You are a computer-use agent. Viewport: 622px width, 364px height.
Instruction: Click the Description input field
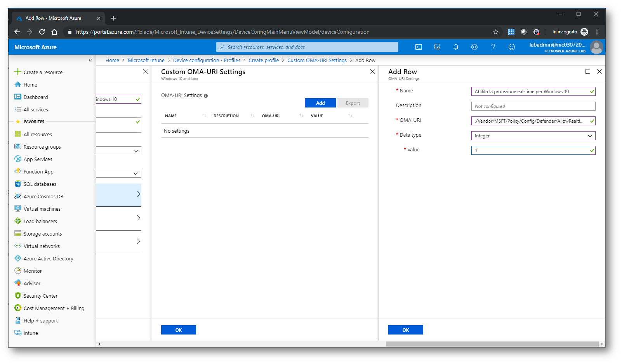pos(533,106)
